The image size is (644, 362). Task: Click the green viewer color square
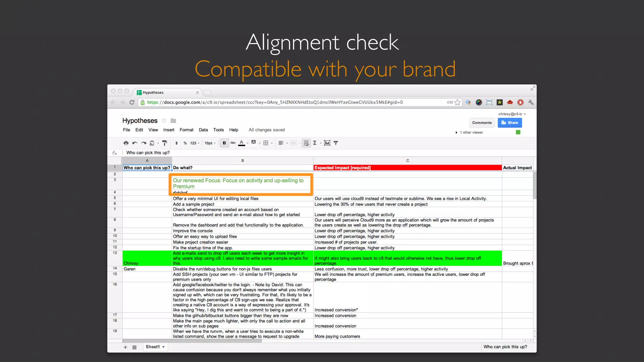518,132
